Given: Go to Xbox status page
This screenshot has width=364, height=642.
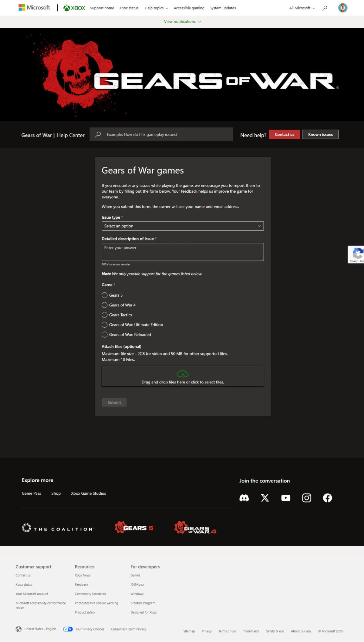Looking at the screenshot, I should pyautogui.click(x=129, y=8).
